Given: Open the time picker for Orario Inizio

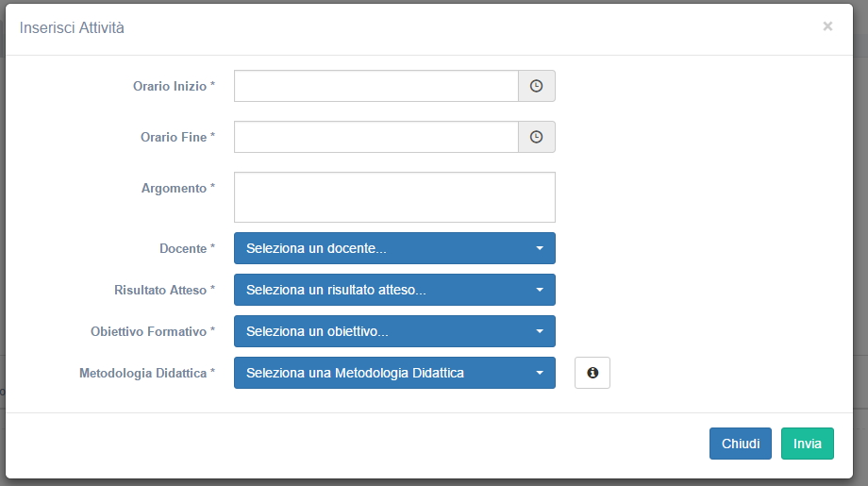Looking at the screenshot, I should point(536,86).
